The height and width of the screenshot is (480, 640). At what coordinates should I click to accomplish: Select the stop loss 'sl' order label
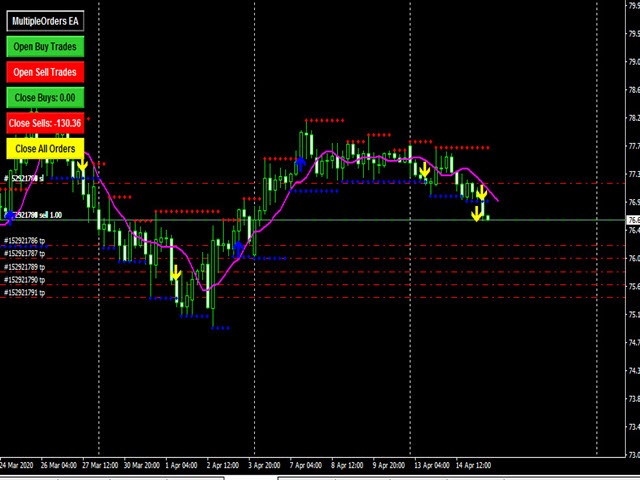pos(24,178)
